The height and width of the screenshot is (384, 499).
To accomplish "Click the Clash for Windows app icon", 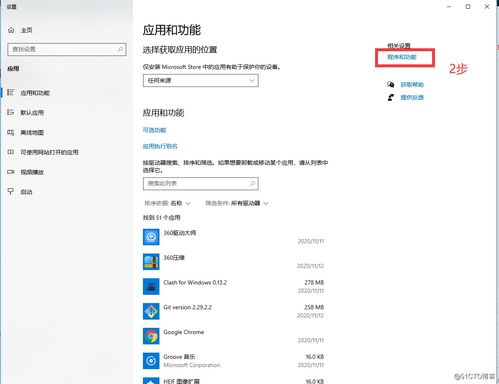I will [x=151, y=286].
